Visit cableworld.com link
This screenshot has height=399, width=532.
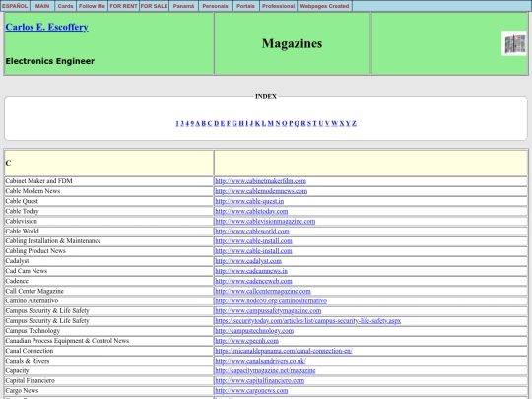[x=252, y=232]
